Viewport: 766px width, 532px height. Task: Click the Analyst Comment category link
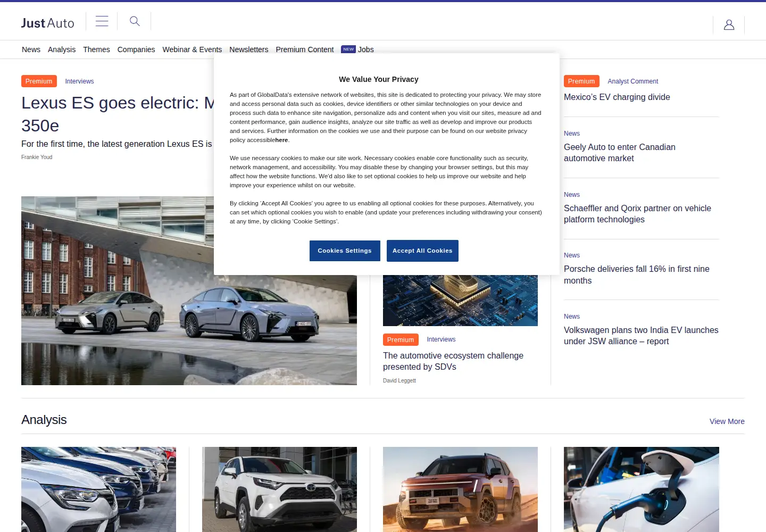click(633, 81)
